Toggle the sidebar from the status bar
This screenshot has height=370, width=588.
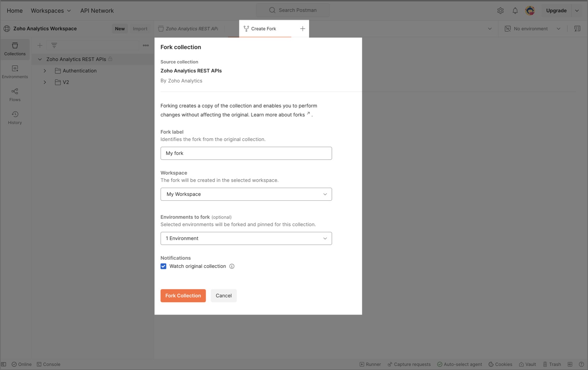click(4, 364)
